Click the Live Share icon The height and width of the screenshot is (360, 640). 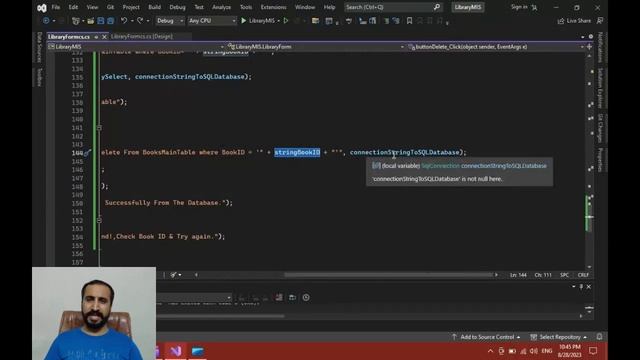point(561,20)
